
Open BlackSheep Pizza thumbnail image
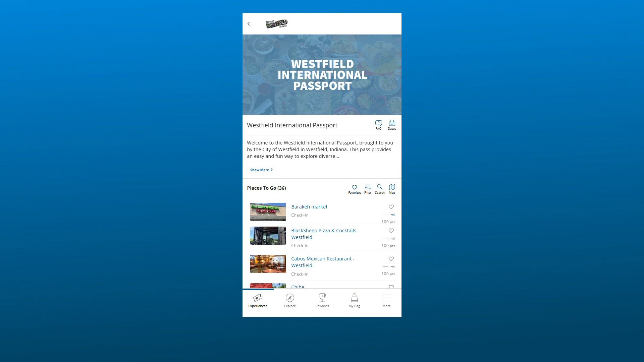tap(268, 236)
